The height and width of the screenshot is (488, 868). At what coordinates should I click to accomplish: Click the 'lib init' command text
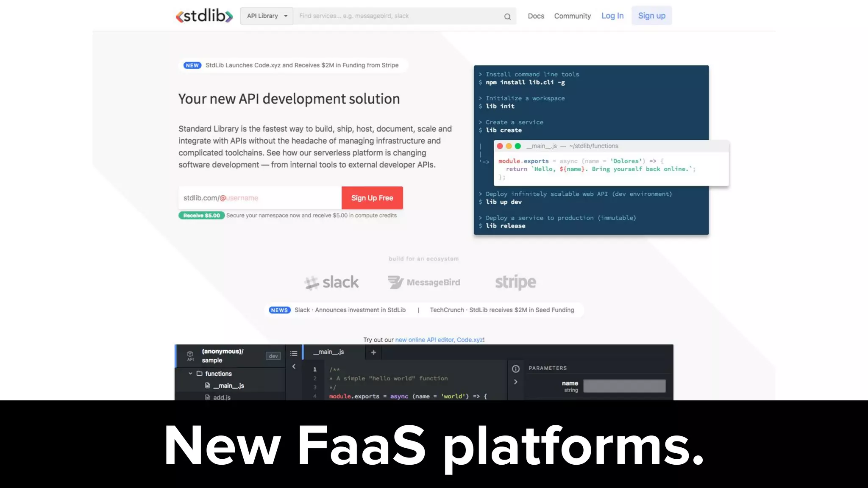click(x=500, y=106)
